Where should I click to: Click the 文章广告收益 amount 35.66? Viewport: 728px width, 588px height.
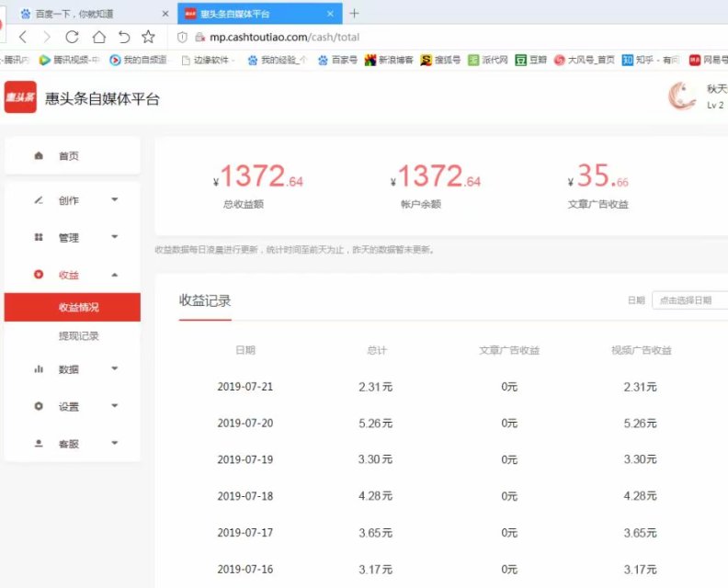point(598,176)
